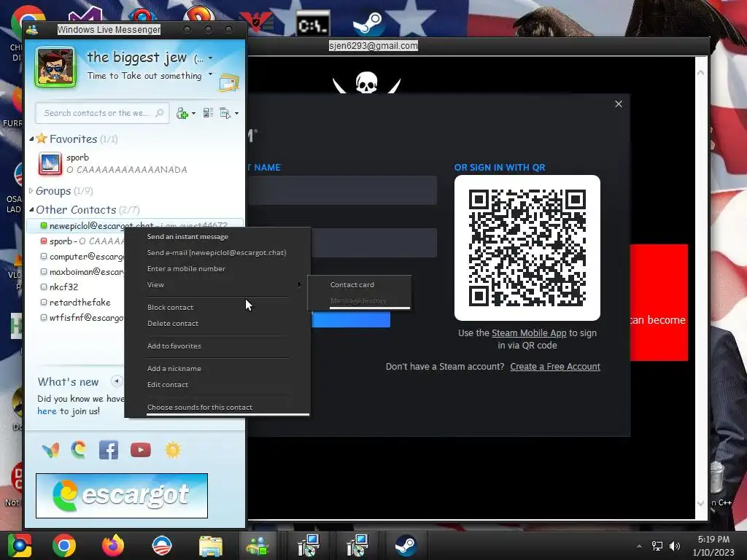Click the red banner in the browser window
This screenshot has height=560, width=747.
[659, 303]
